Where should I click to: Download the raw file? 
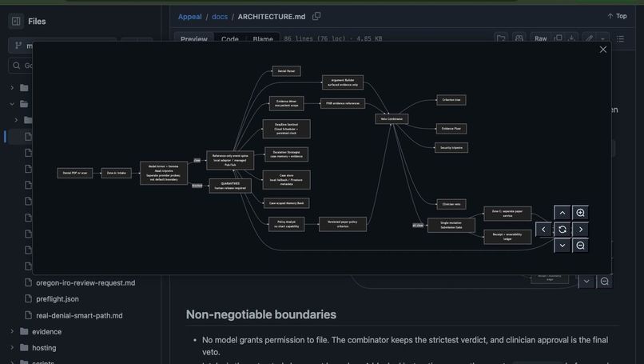(x=571, y=38)
